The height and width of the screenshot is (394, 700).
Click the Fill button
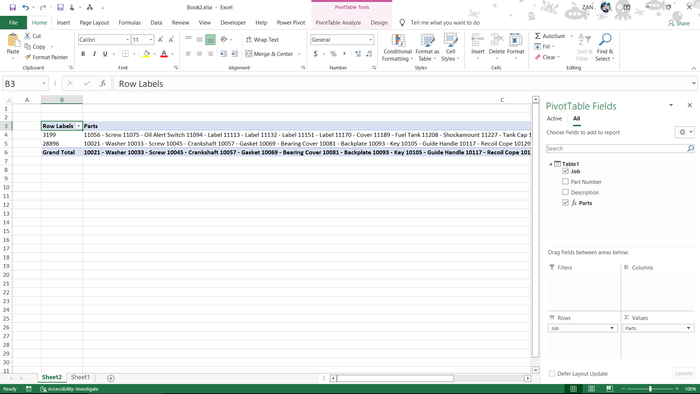click(542, 46)
